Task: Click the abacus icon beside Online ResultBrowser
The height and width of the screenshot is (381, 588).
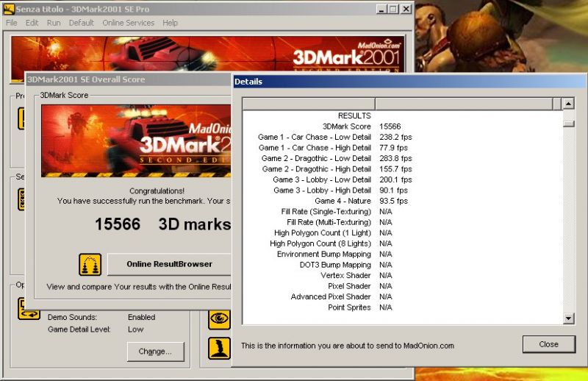Action: pos(90,265)
